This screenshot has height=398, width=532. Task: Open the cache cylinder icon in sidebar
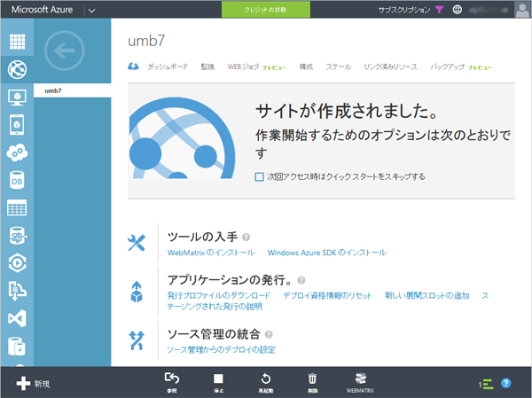tap(17, 346)
